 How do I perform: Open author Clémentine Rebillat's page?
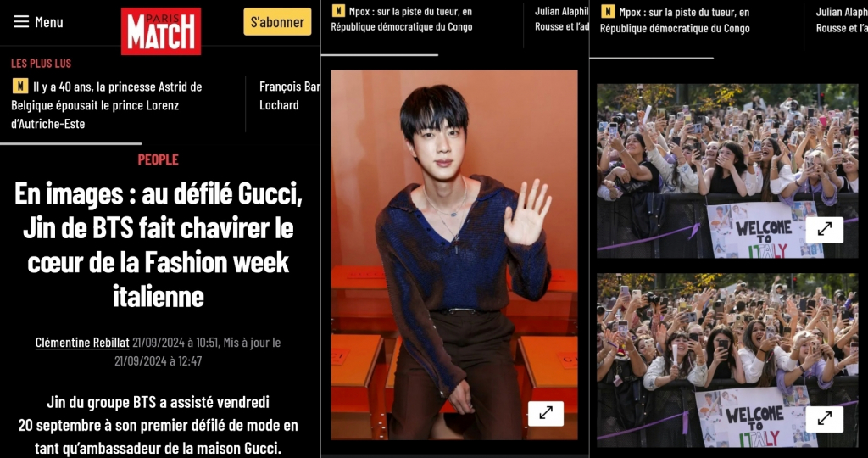[82, 343]
